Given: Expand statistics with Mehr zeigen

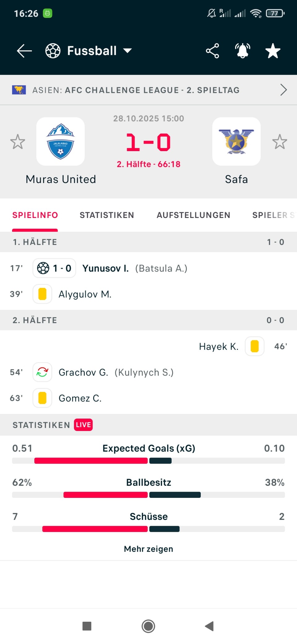Looking at the screenshot, I should pos(148,549).
